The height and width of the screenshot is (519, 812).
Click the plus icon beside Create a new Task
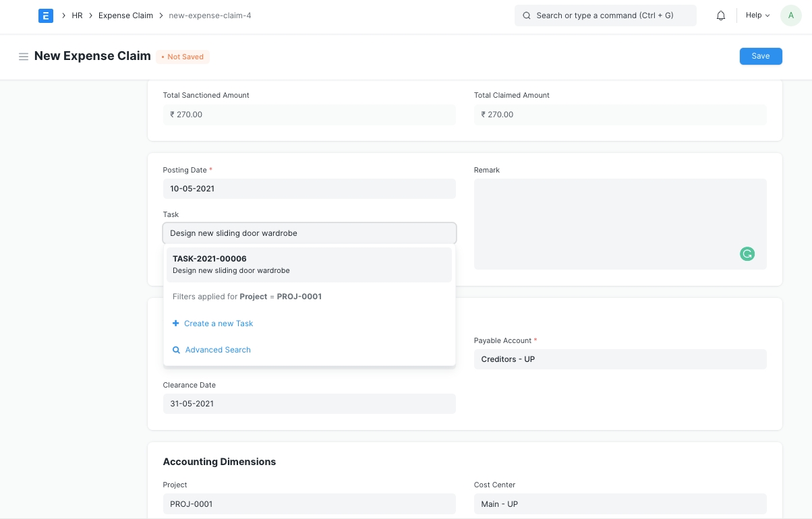click(x=176, y=324)
